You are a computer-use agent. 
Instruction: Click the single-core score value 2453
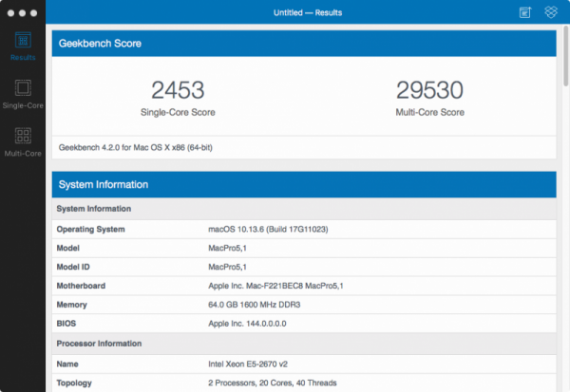pos(178,91)
